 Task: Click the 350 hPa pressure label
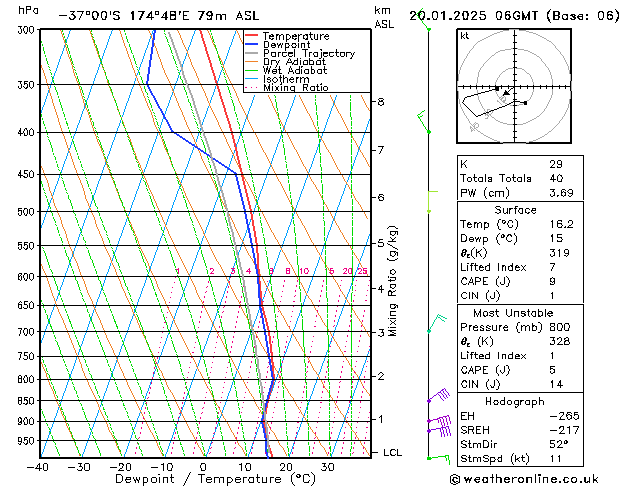(28, 85)
